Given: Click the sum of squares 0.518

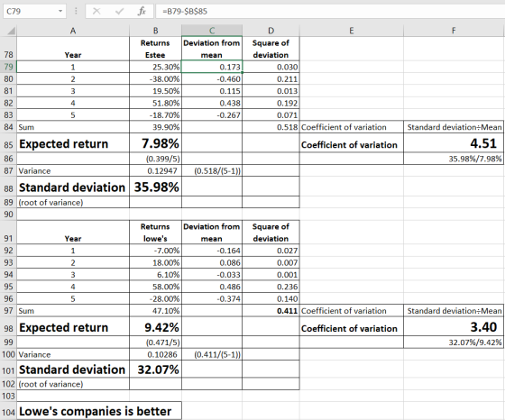Looking at the screenshot, I should click(271, 127).
